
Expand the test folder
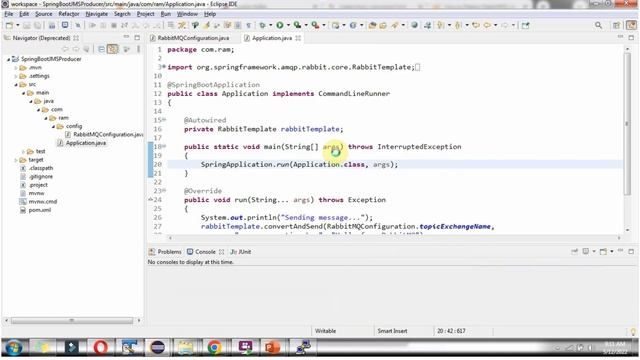pyautogui.click(x=24, y=151)
